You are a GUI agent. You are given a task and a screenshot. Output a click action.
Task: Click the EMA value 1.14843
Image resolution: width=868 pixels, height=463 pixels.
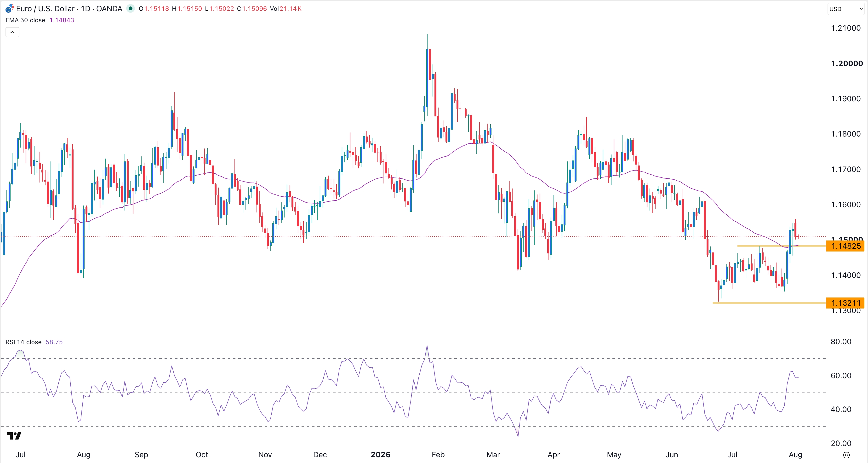click(62, 20)
